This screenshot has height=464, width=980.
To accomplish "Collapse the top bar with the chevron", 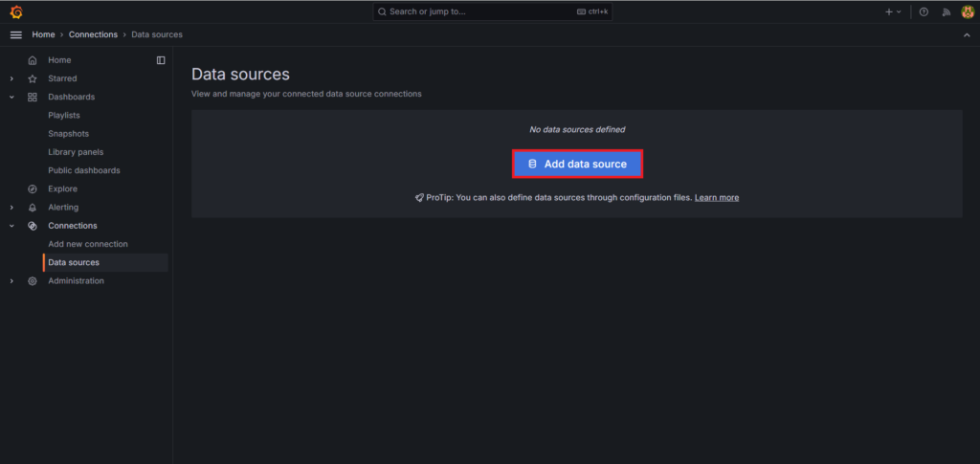I will (967, 35).
